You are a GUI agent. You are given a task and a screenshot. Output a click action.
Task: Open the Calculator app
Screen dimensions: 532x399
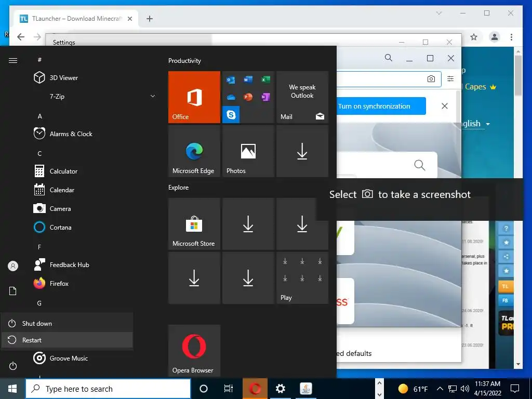click(x=56, y=171)
